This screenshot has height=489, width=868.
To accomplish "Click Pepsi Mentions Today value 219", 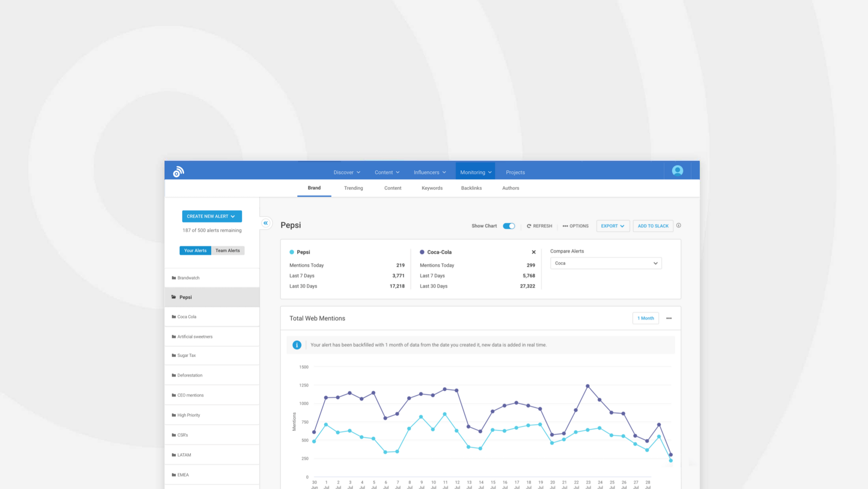I will (400, 265).
